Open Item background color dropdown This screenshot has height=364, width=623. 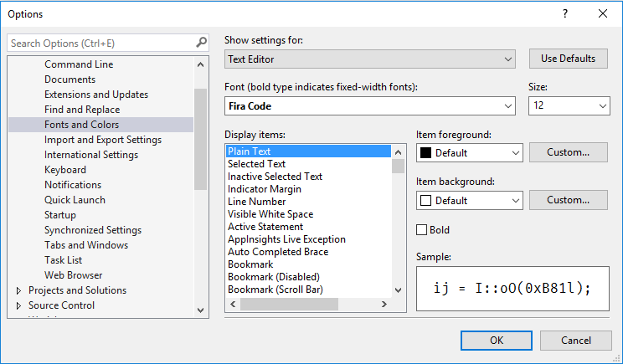(x=469, y=201)
